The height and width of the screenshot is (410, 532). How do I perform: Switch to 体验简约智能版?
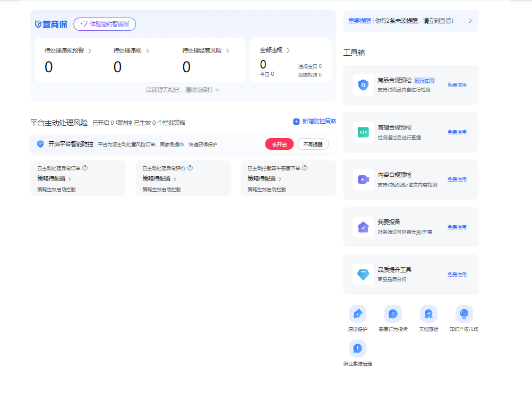click(x=105, y=24)
